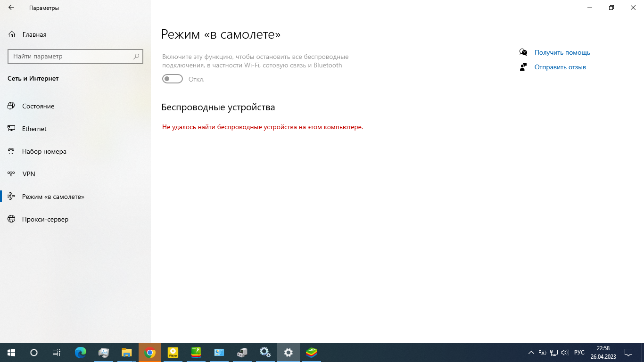
Task: Click the Сеть и Интернет section title
Action: tap(33, 78)
